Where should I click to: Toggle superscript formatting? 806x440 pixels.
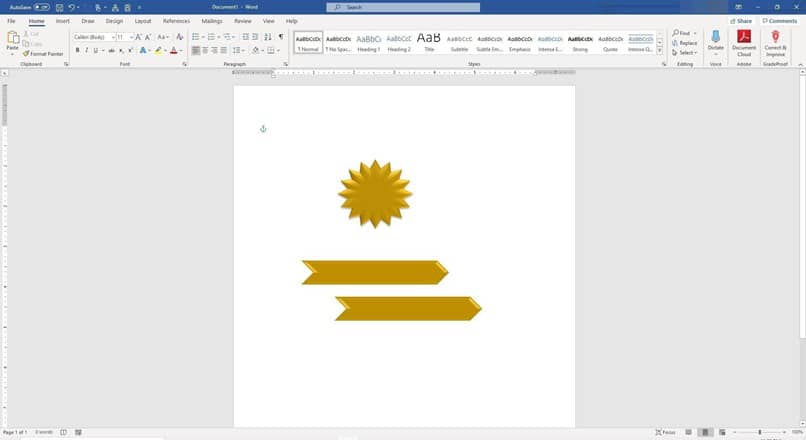coord(131,50)
